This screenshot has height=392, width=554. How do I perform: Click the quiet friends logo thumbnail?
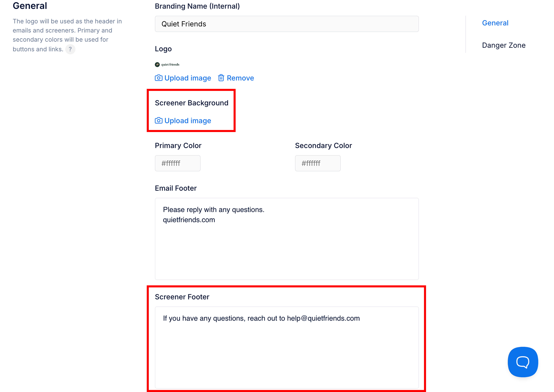pyautogui.click(x=167, y=64)
